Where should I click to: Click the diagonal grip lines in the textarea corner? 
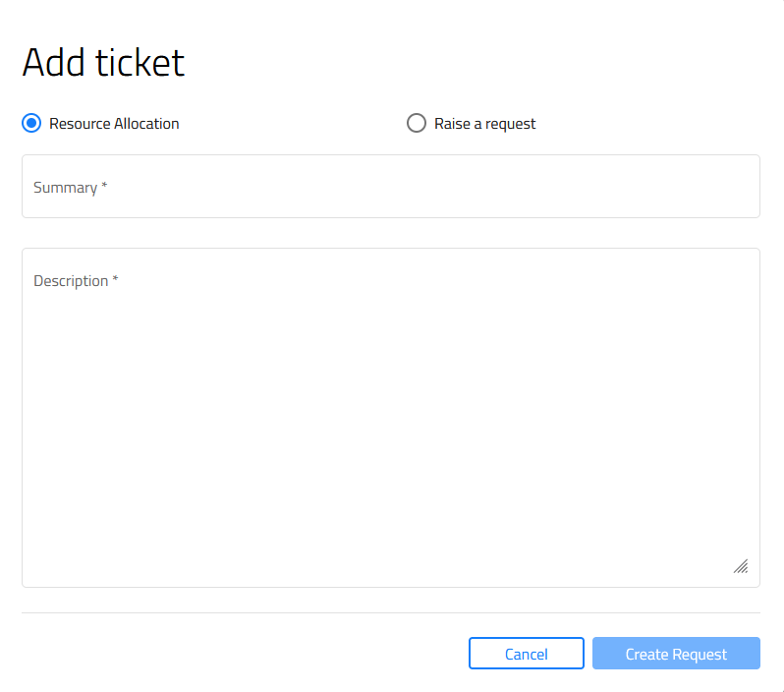point(741,566)
